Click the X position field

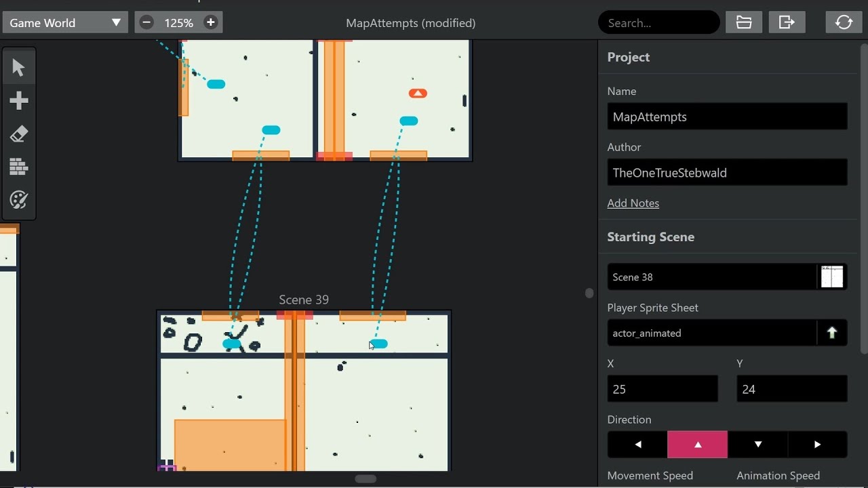663,389
